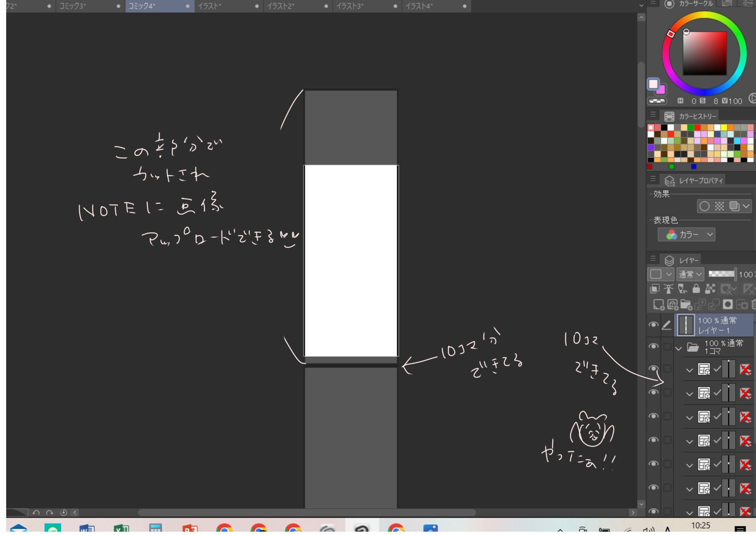Click rotate canvas right icon below canvas
The image size is (756, 535).
[50, 512]
